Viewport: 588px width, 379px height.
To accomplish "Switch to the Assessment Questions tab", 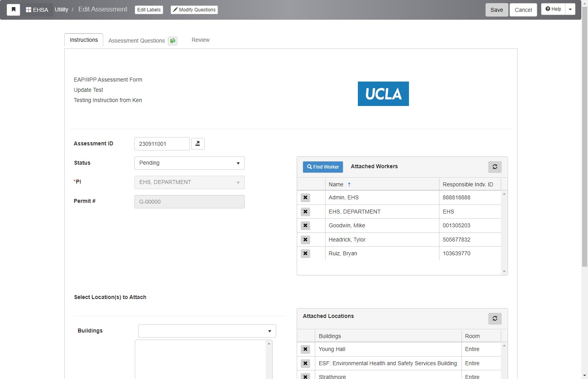I will 136,41.
